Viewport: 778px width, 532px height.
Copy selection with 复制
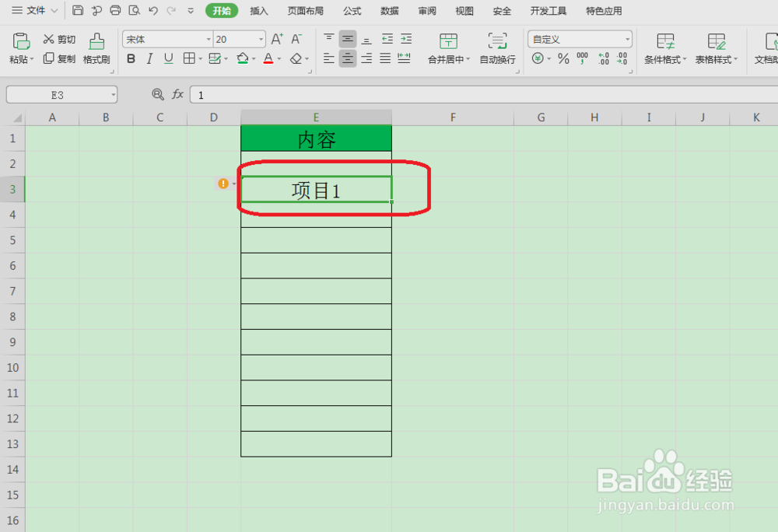tap(59, 58)
